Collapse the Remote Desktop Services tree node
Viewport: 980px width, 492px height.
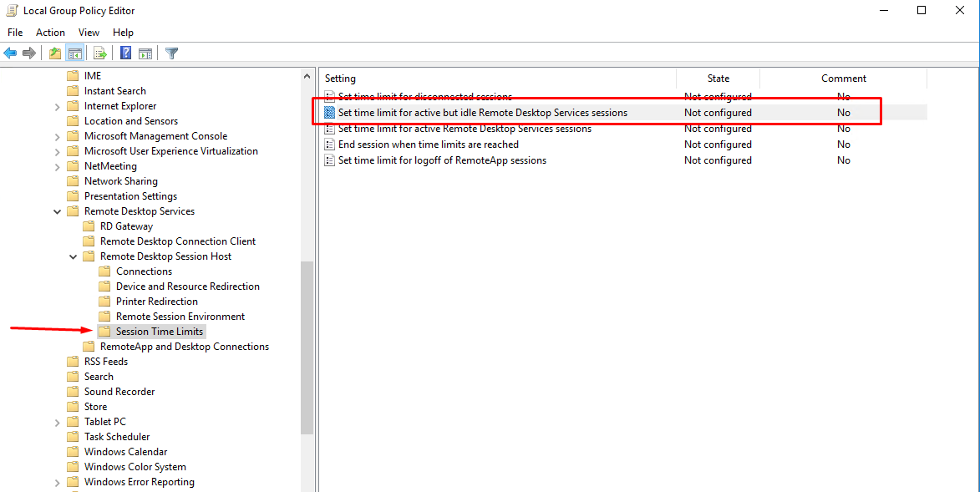click(58, 212)
